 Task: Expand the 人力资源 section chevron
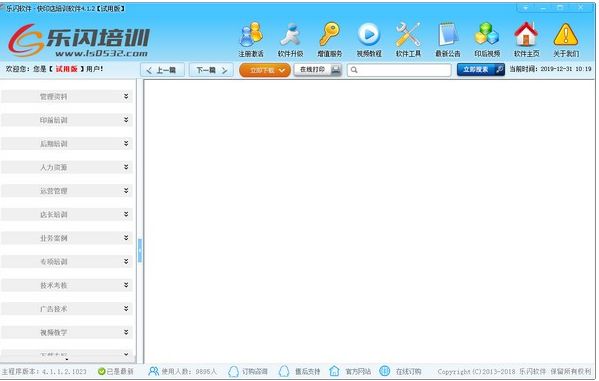point(126,167)
